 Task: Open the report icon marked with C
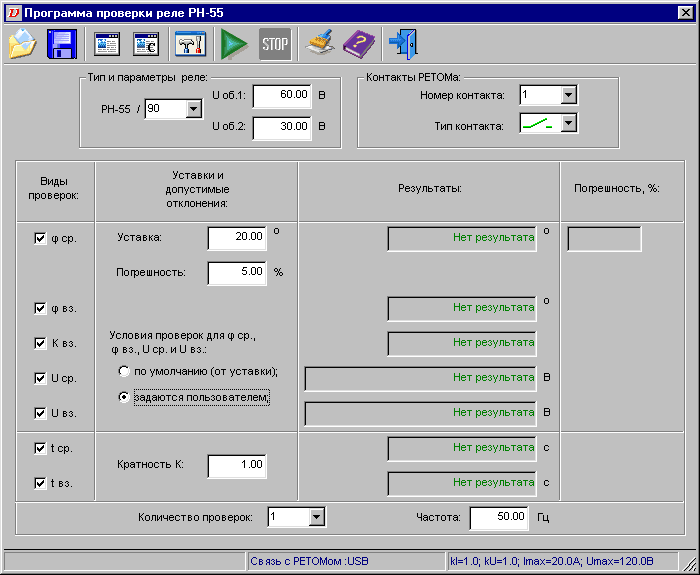tap(146, 44)
